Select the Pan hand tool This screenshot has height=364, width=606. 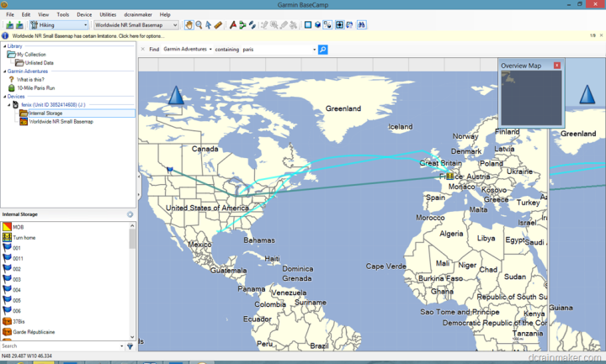tap(189, 25)
